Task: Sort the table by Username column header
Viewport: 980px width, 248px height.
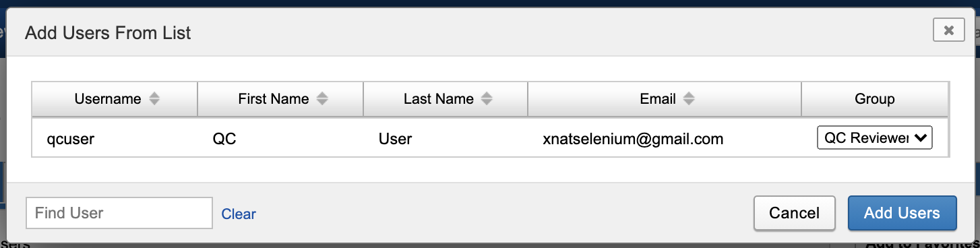Action: tap(115, 99)
